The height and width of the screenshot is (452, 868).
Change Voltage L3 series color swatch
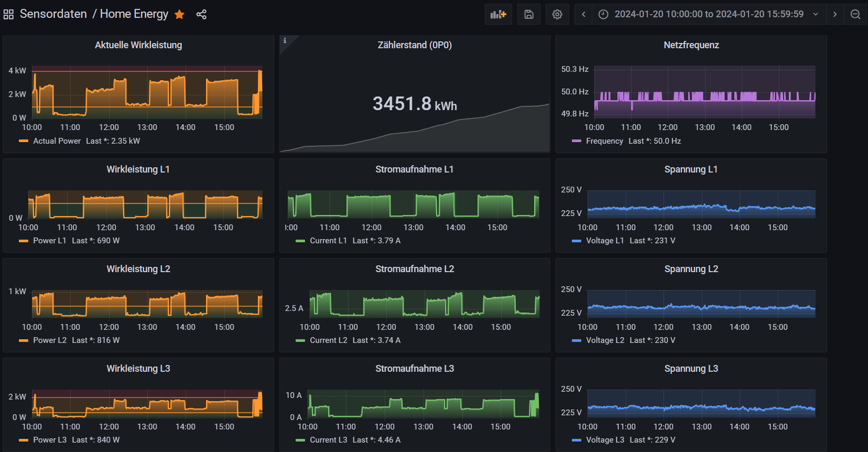[577, 440]
